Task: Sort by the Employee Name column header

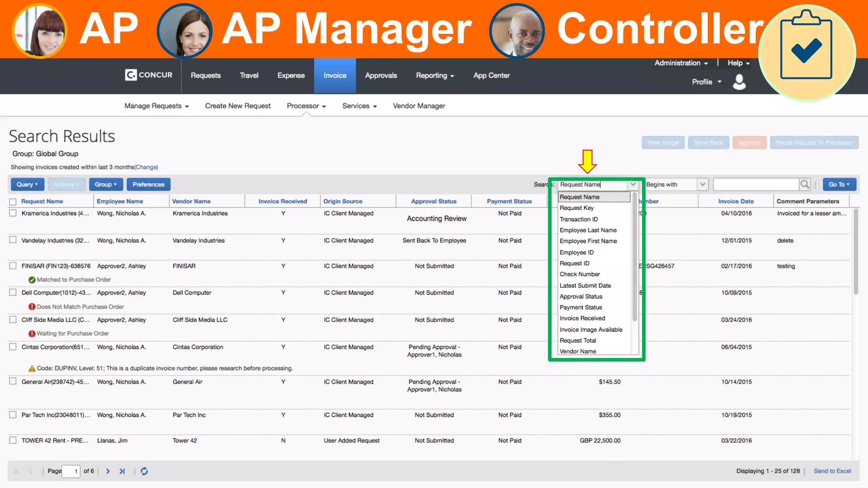Action: coord(120,202)
